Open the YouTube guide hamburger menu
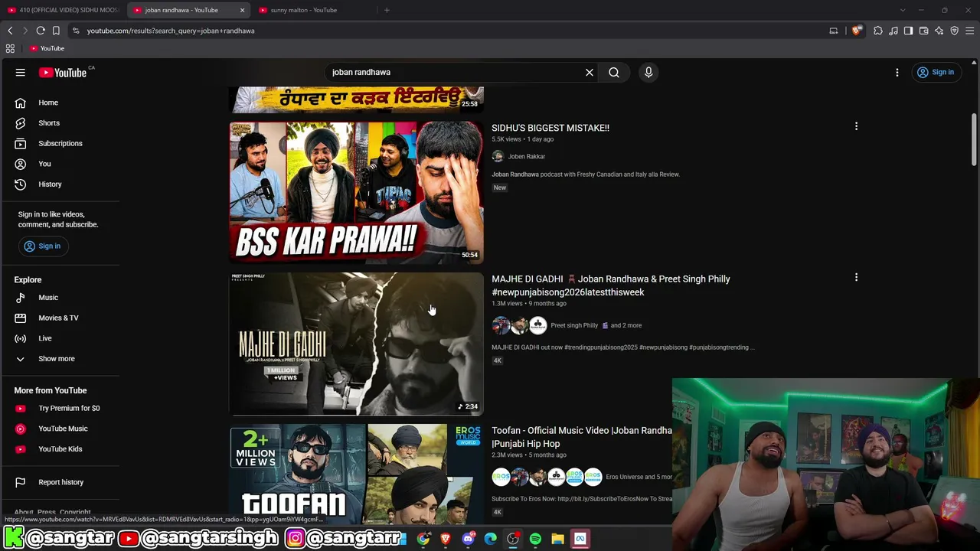The width and height of the screenshot is (980, 551). (21, 73)
